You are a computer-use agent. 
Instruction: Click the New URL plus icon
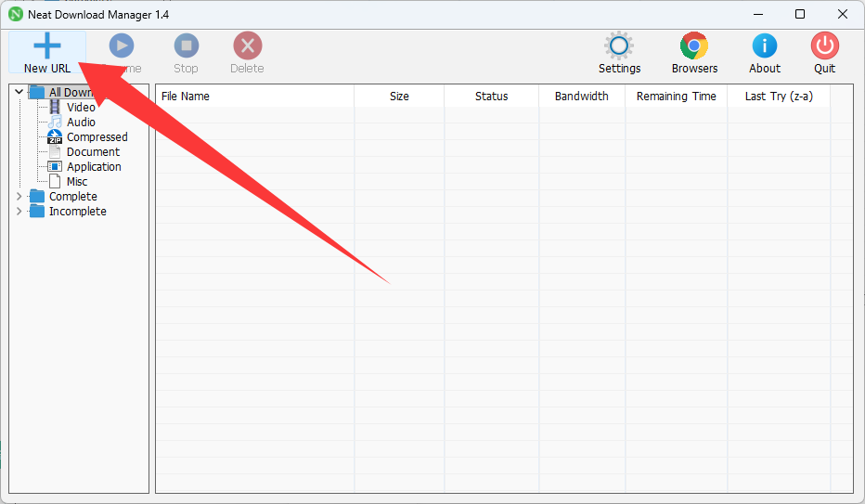(x=46, y=45)
